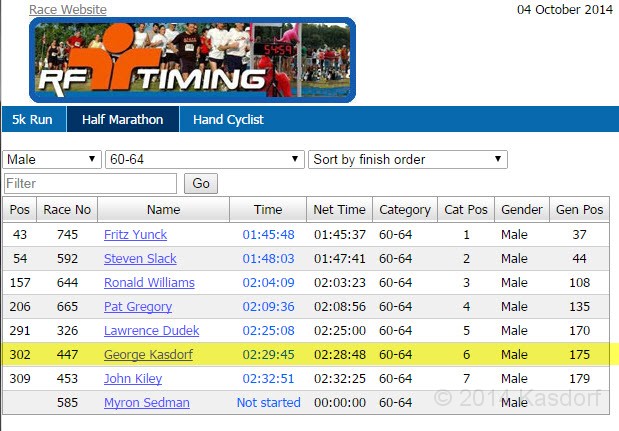Open John Kiley's result link
The image size is (619, 431).
(133, 379)
